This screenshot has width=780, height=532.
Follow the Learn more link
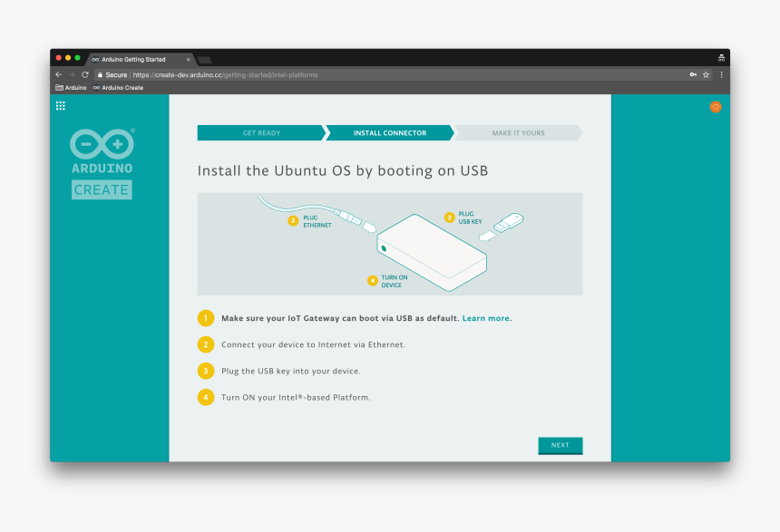tap(486, 318)
